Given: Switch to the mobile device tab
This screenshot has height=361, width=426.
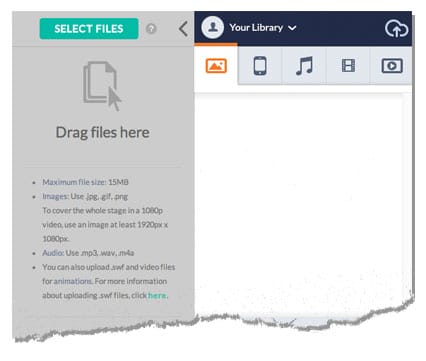Looking at the screenshot, I should [x=260, y=66].
